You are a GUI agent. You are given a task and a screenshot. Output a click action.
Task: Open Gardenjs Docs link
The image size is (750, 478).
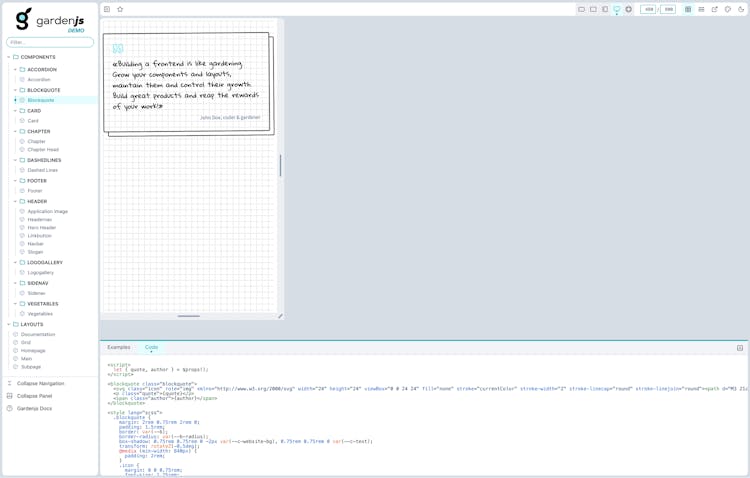tap(34, 408)
